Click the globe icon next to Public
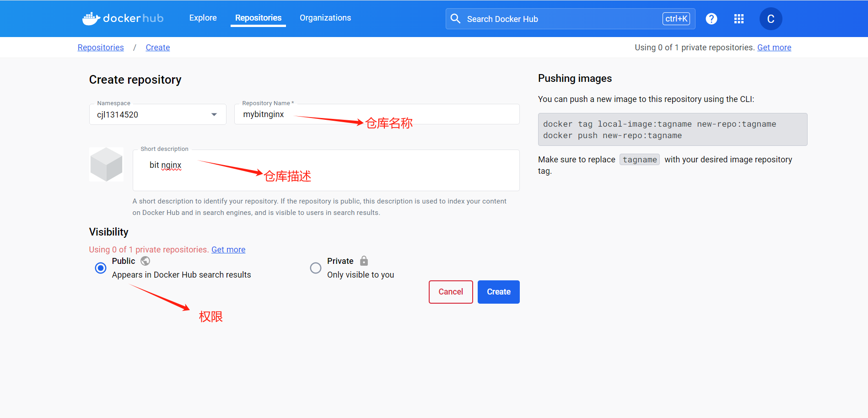This screenshot has width=868, height=418. pos(146,261)
